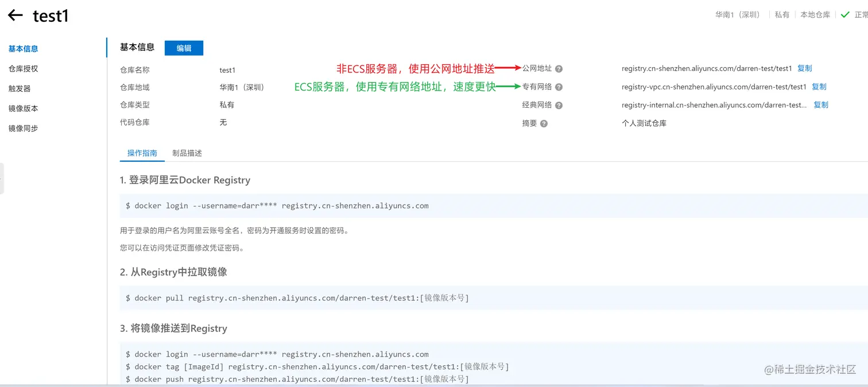Select the registry.cn-shenzhen public address text
This screenshot has width=868, height=387.
pos(707,69)
